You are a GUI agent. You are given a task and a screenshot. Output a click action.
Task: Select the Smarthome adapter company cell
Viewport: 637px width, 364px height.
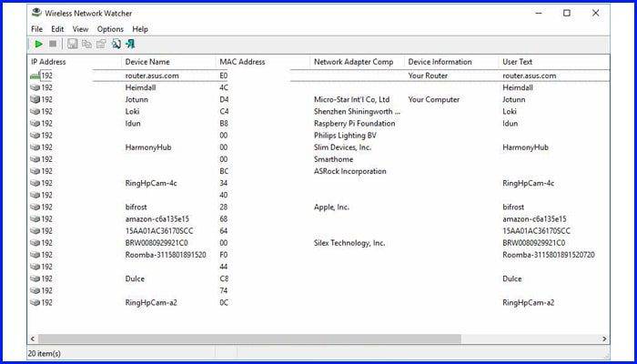(x=333, y=159)
